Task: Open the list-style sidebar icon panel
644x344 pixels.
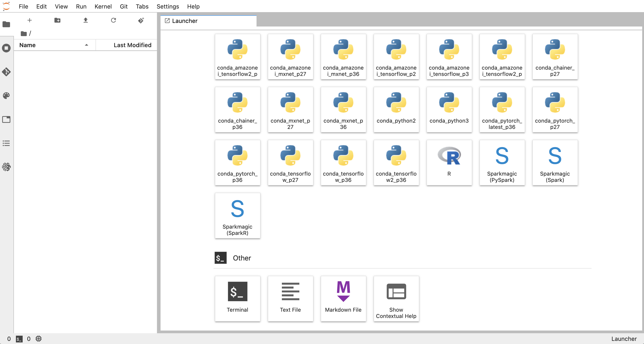Action: [6, 143]
